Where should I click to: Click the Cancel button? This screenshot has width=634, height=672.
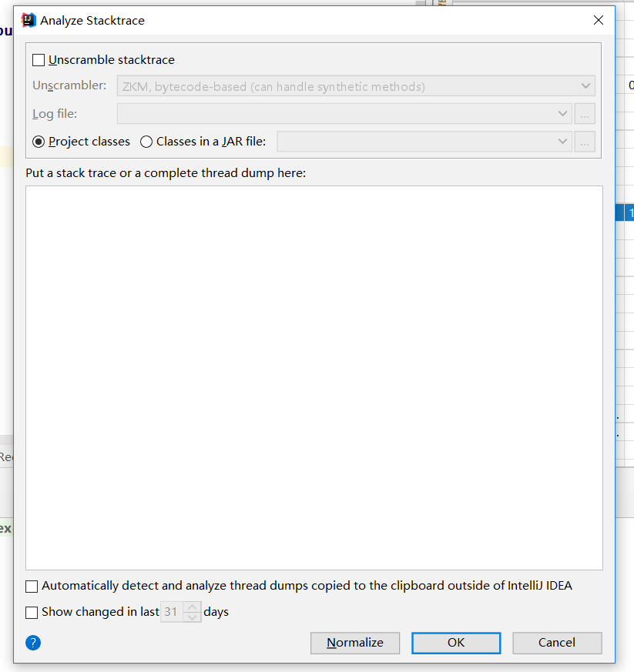(557, 643)
